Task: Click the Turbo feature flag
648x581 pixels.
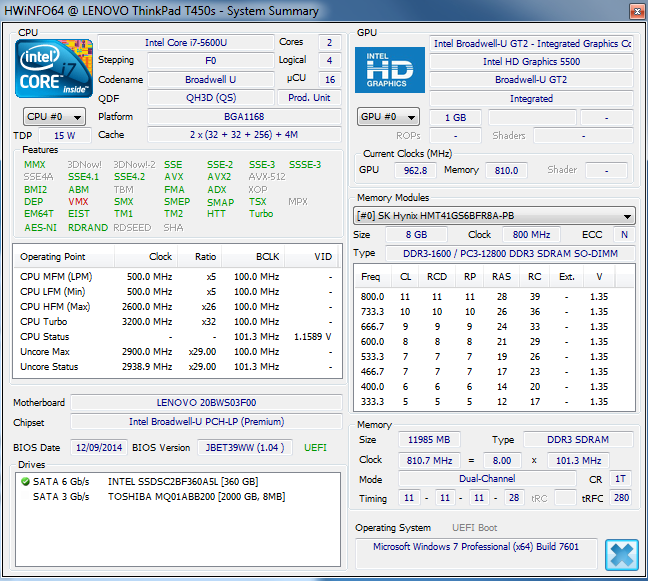Action: [x=261, y=213]
